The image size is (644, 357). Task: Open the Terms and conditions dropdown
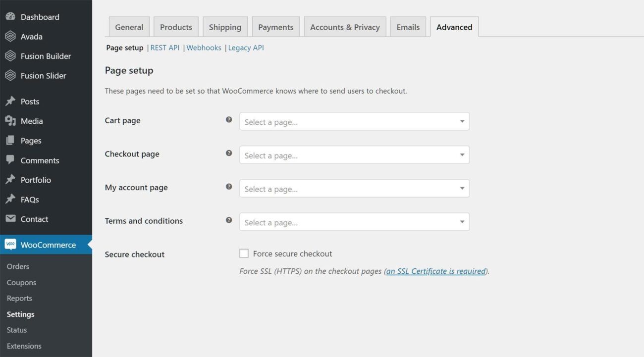[354, 222]
